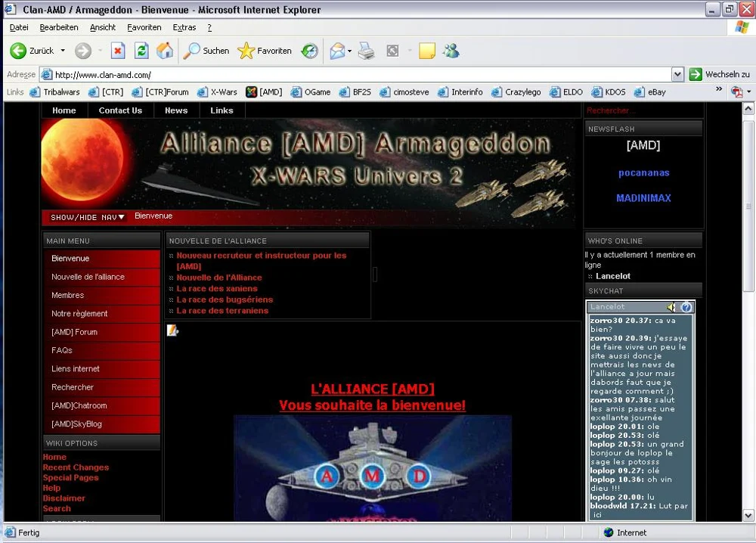
Task: Open the Zurück history dropdown arrow
Action: (x=63, y=51)
